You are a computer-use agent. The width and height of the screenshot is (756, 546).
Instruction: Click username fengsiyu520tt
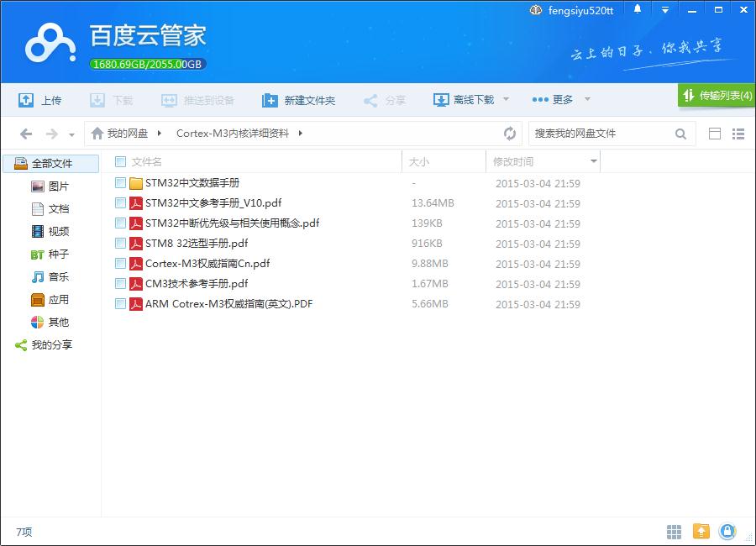[x=580, y=11]
